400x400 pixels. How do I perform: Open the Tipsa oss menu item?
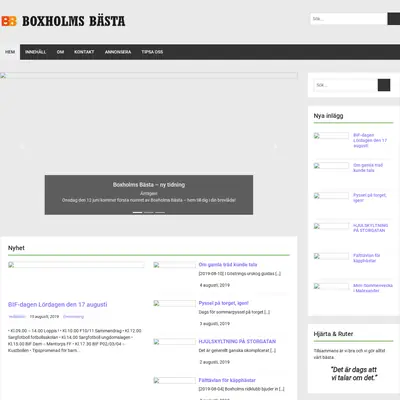[x=152, y=52]
